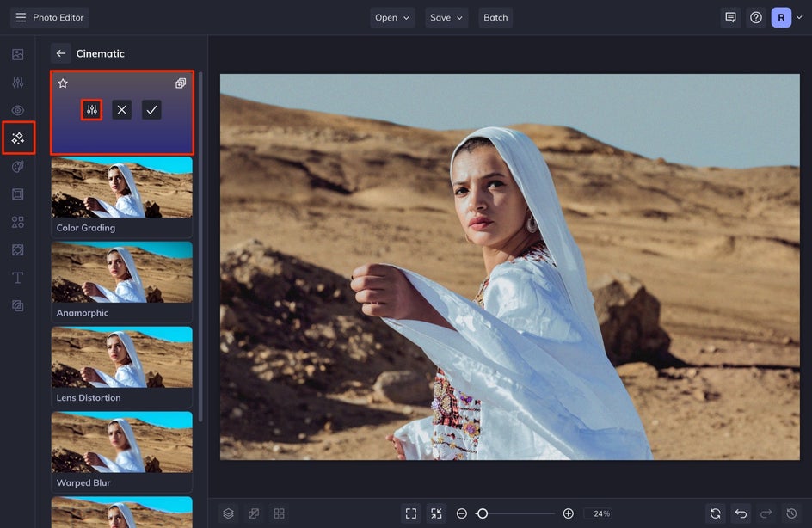
Task: Redo the last action
Action: click(766, 513)
